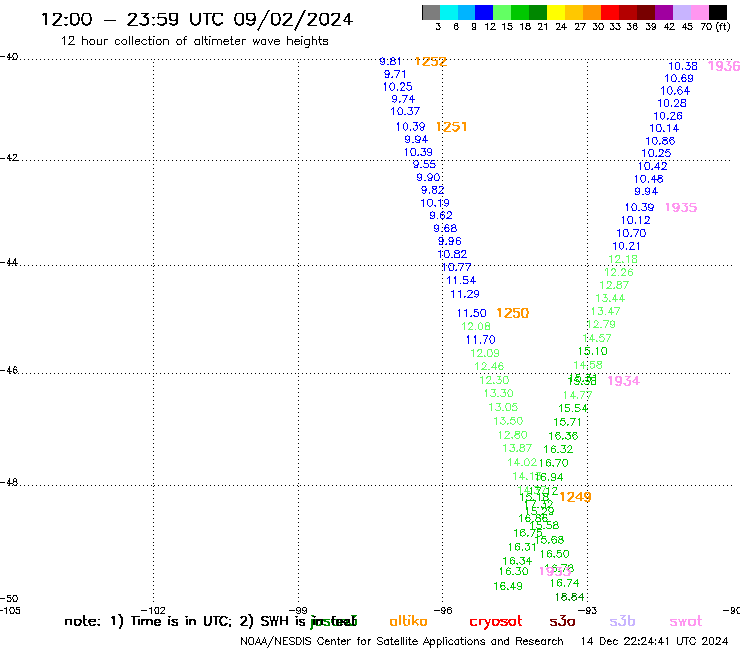
Task: Click the wave height value 13.05
Action: [x=503, y=407]
